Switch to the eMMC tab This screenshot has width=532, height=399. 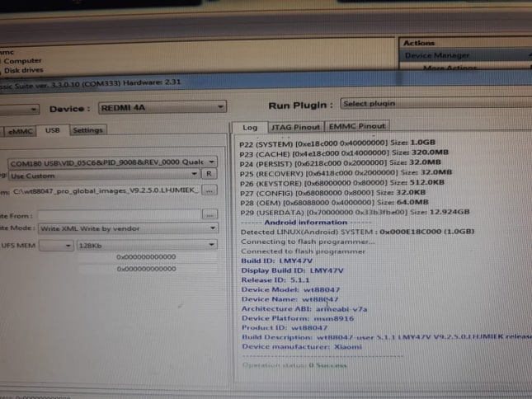[x=20, y=131]
